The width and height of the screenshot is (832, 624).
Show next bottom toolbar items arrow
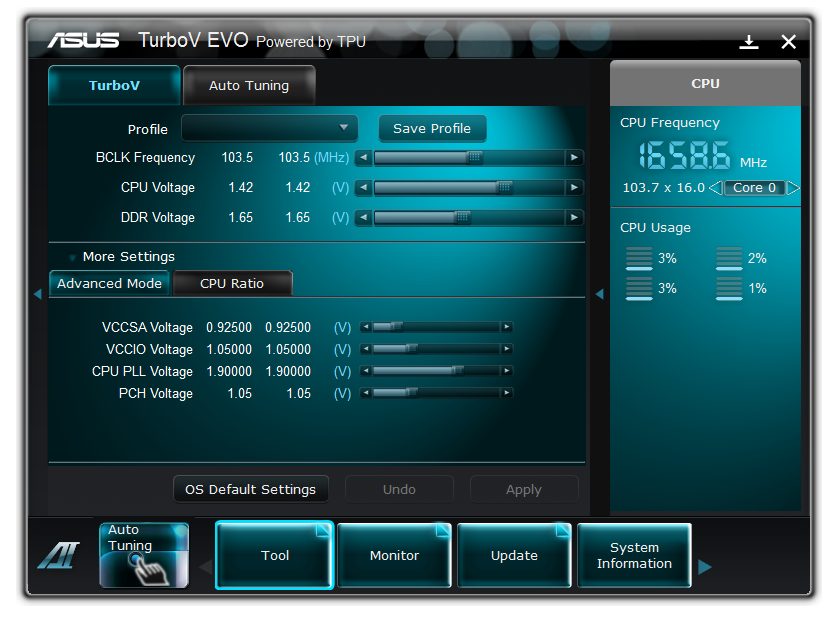coord(704,567)
